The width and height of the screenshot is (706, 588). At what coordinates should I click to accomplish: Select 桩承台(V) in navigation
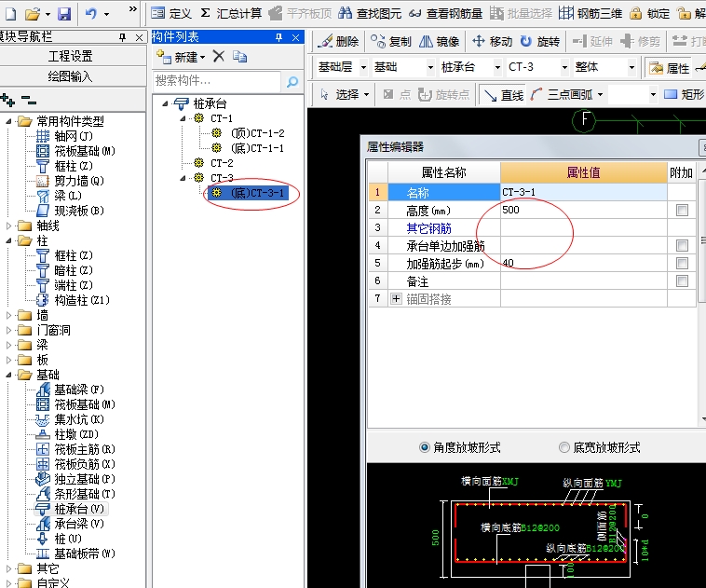click(79, 509)
